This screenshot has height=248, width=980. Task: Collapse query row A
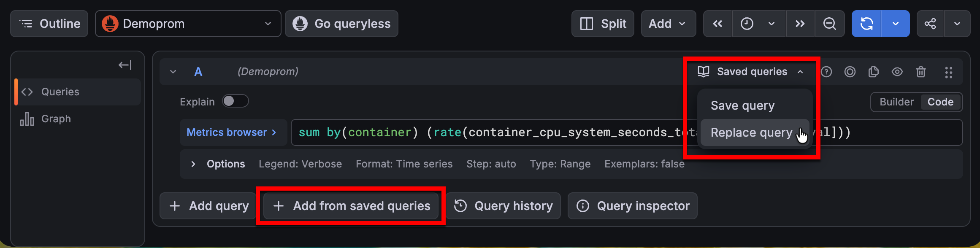click(x=173, y=72)
